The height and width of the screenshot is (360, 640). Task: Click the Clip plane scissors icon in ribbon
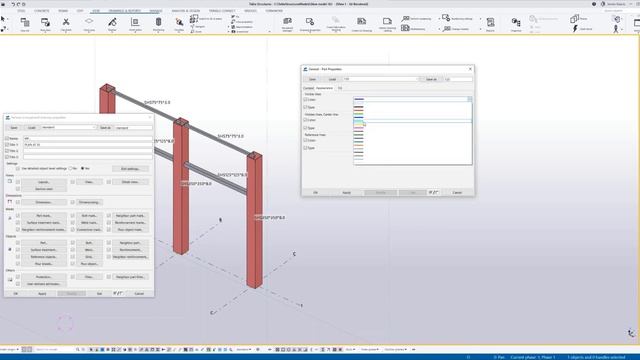(66, 22)
